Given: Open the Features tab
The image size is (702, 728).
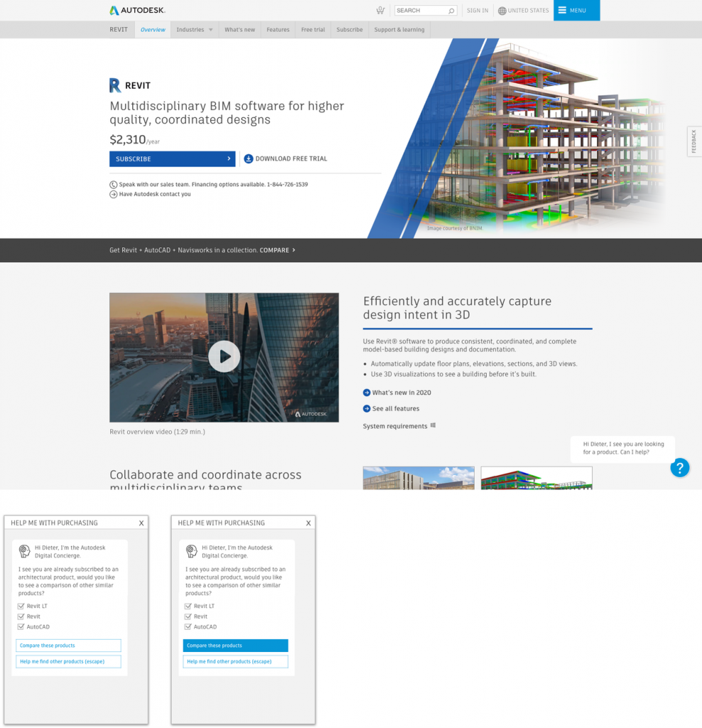Looking at the screenshot, I should pos(278,30).
